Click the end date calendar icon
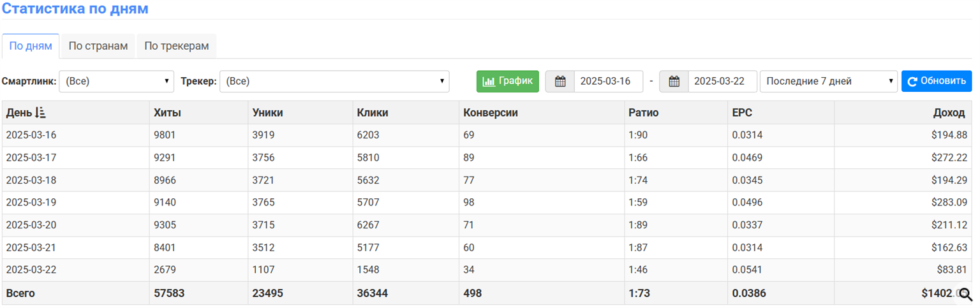Screen dimensions: 980x308 point(674,82)
